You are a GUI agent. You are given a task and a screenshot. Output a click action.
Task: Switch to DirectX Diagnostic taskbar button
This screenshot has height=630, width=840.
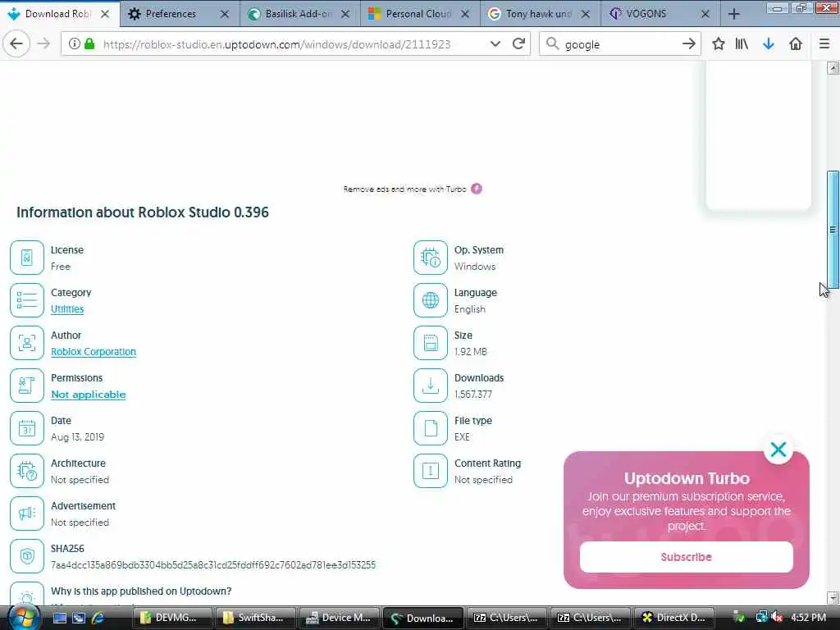coord(674,618)
